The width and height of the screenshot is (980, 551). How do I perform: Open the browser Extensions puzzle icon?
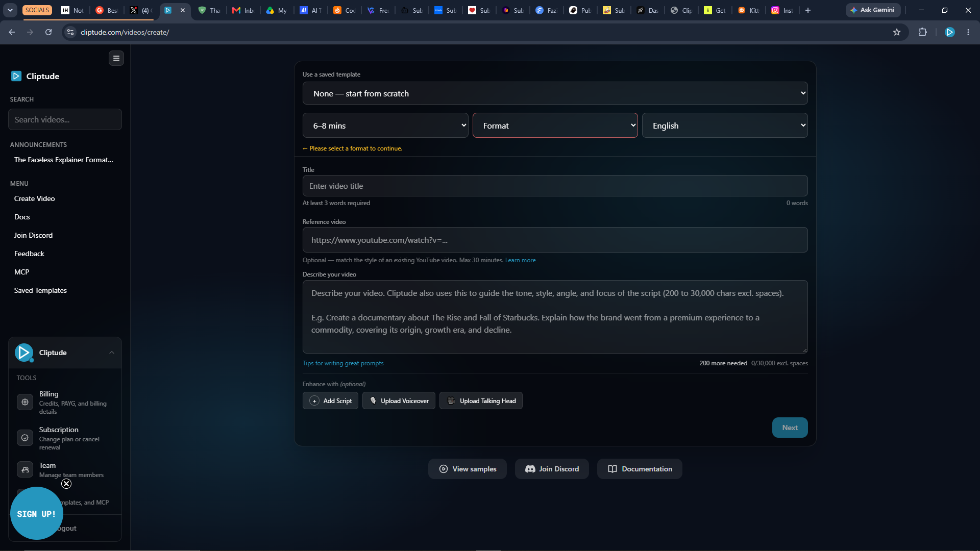(x=922, y=32)
